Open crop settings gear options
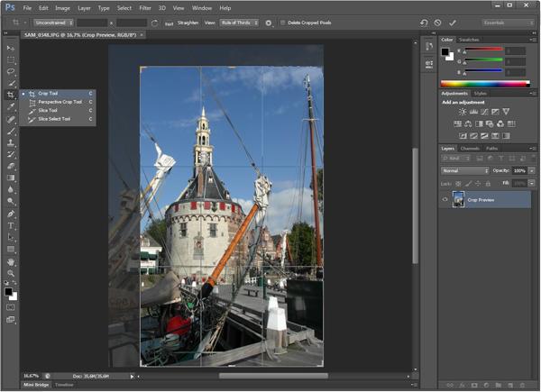 click(269, 23)
